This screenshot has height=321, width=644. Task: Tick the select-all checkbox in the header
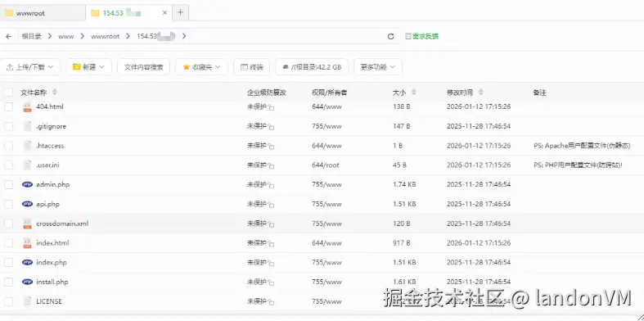(x=9, y=92)
